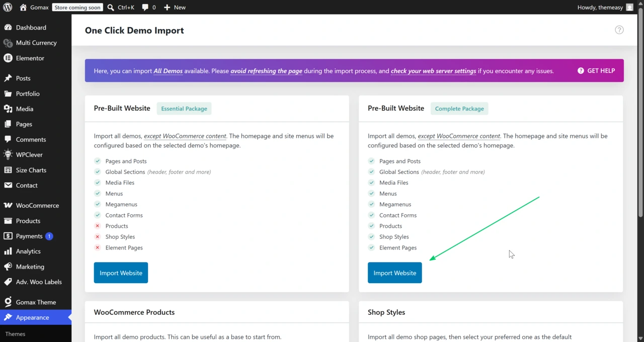Click the Media sidebar icon
Image resolution: width=644 pixels, height=342 pixels.
(x=8, y=109)
